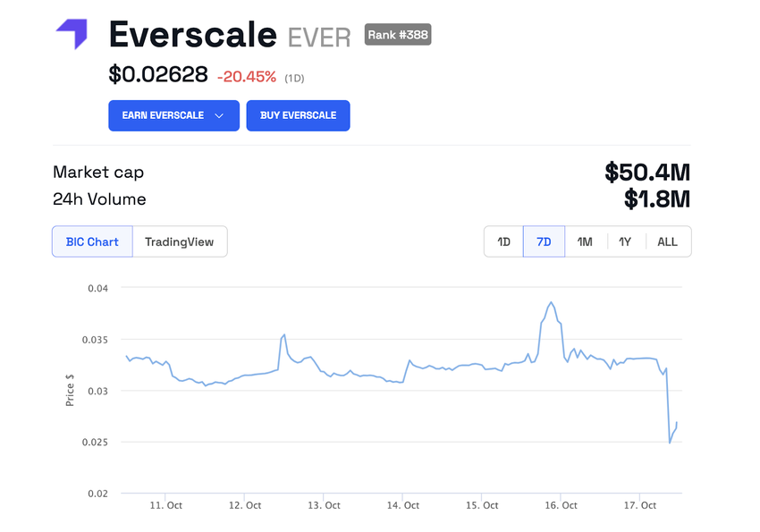
Task: Click the Rank #388 badge
Action: point(398,35)
